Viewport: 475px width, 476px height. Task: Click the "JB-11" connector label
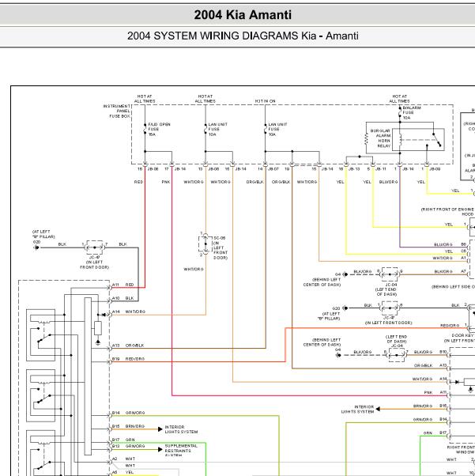pos(381,169)
